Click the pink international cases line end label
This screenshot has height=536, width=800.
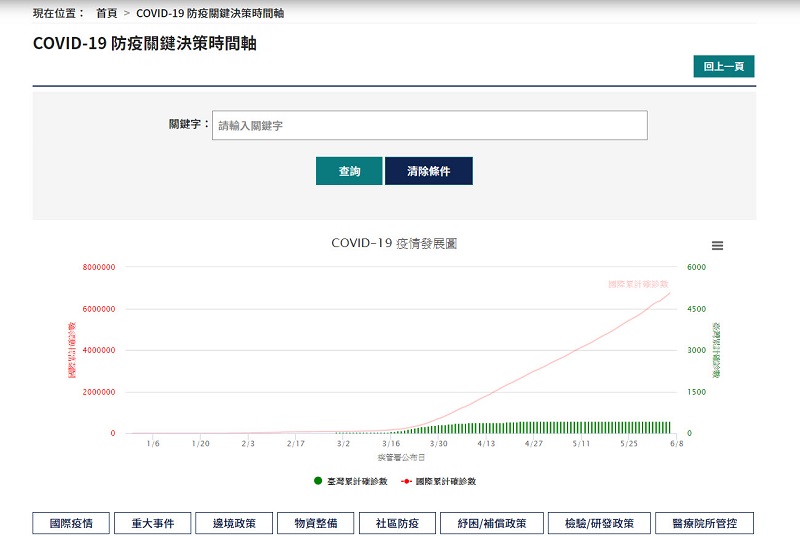(x=638, y=284)
